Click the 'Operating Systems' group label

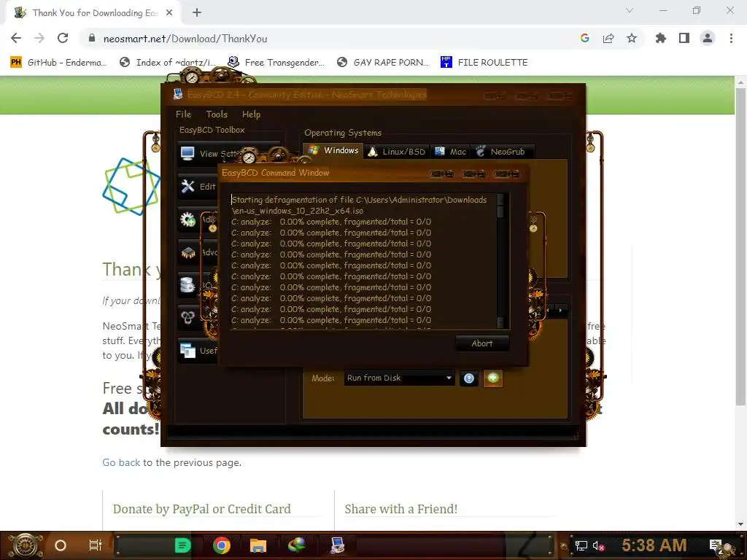coord(343,133)
